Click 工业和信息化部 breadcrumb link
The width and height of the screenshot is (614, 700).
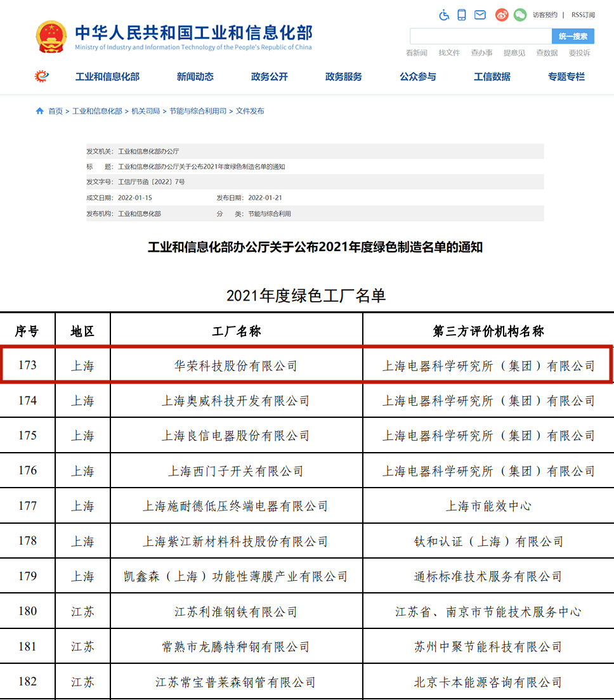tap(97, 111)
